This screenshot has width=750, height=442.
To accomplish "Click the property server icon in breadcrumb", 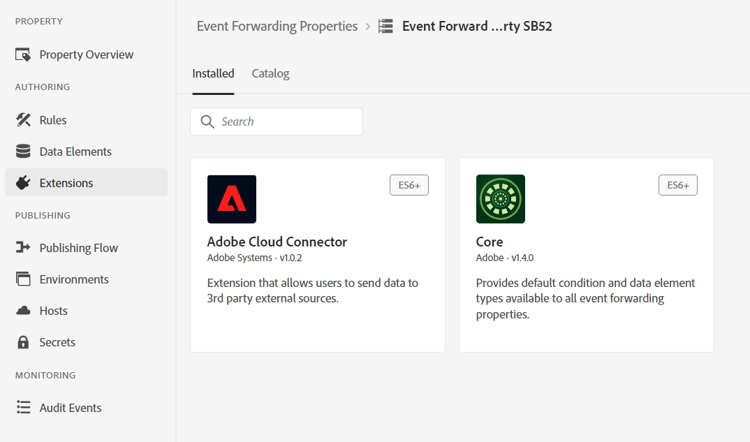I will (386, 26).
